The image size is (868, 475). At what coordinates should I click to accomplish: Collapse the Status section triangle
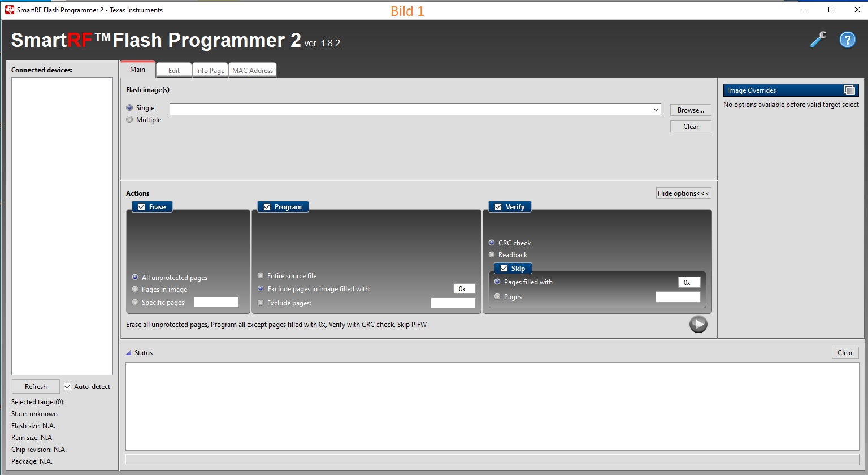coord(128,352)
